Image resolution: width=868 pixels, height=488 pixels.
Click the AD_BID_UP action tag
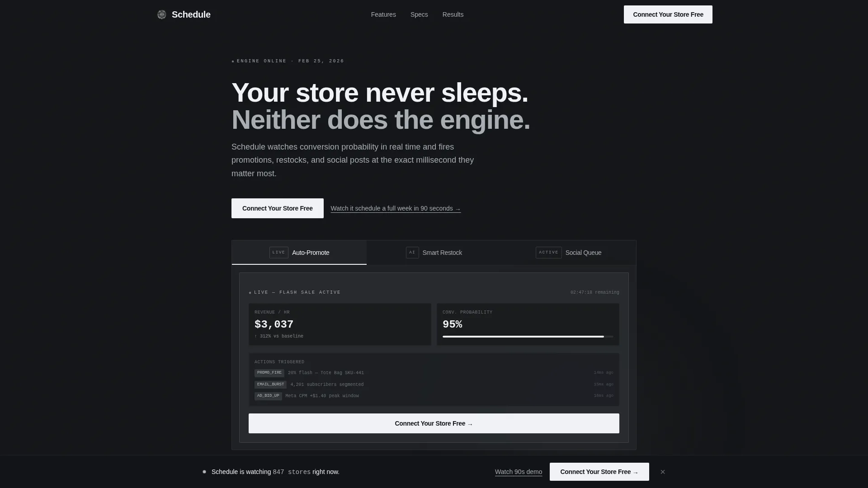coord(268,396)
